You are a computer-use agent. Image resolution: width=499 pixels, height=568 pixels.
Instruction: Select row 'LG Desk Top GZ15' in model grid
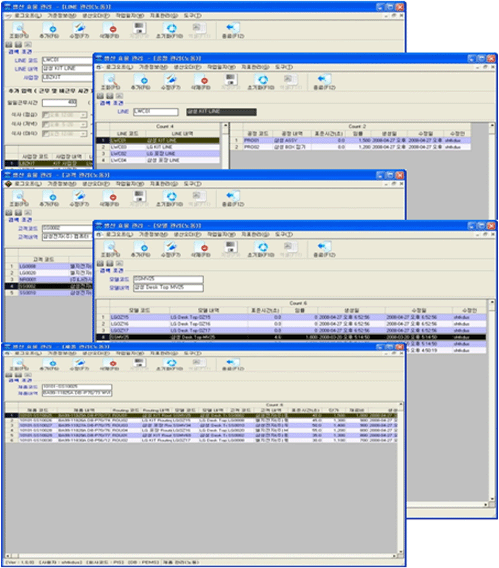291,317
